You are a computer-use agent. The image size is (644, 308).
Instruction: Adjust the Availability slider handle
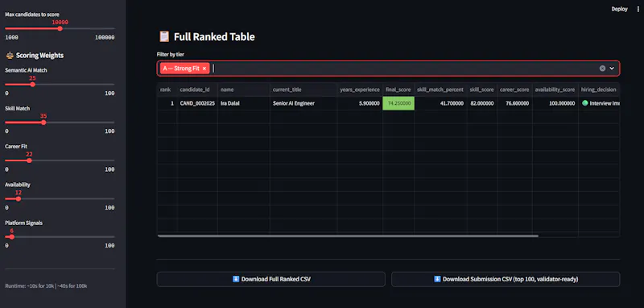(18, 198)
